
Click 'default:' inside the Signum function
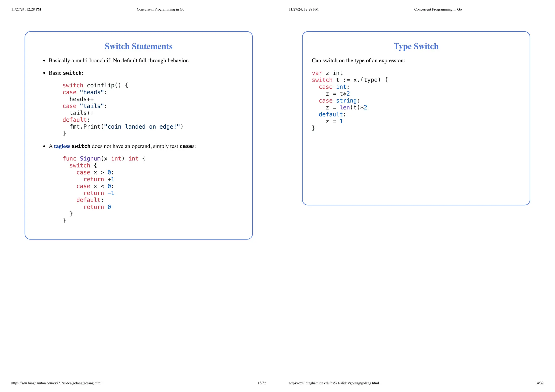90,200
